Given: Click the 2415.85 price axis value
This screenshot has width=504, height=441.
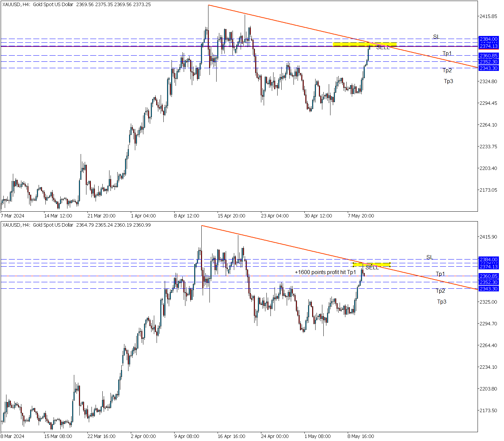Looking at the screenshot, I should (x=488, y=16).
